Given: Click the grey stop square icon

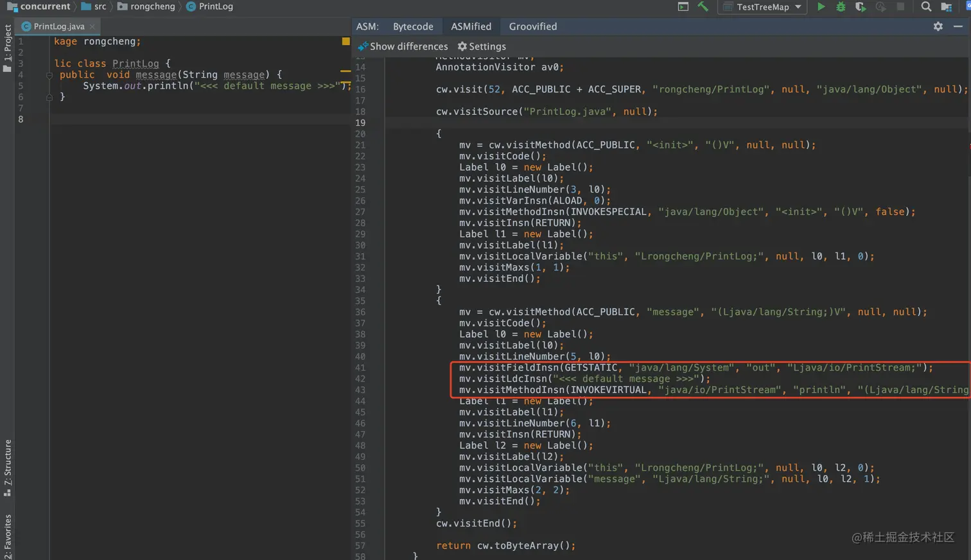Looking at the screenshot, I should (x=900, y=6).
